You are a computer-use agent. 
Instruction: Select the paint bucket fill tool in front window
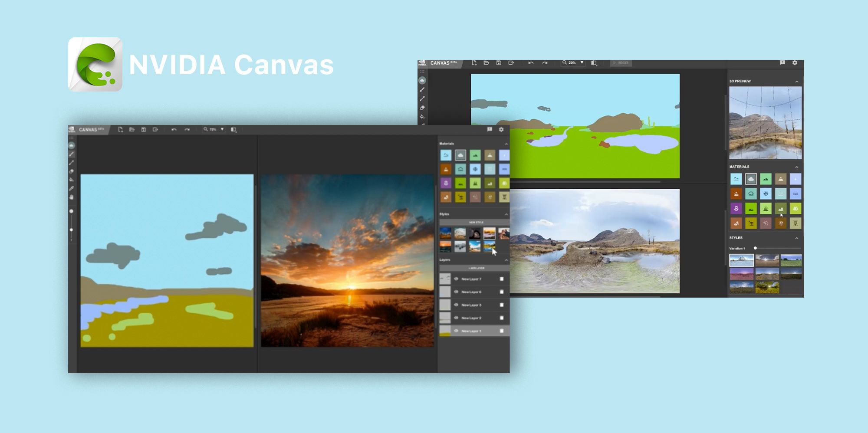72,180
